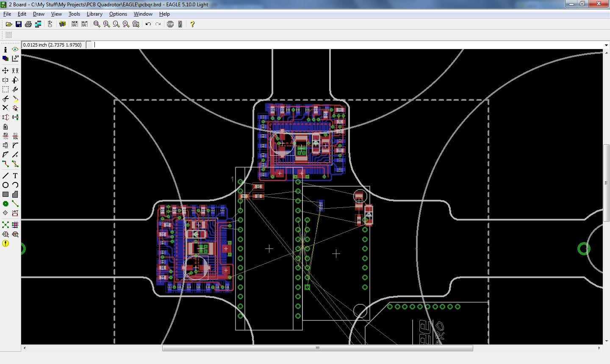The height and width of the screenshot is (364, 610).
Task: Zoom to fit the whole board
Action: coord(96,24)
